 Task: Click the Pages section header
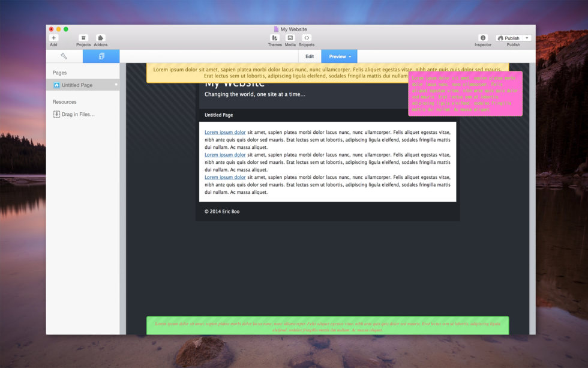[x=59, y=73]
